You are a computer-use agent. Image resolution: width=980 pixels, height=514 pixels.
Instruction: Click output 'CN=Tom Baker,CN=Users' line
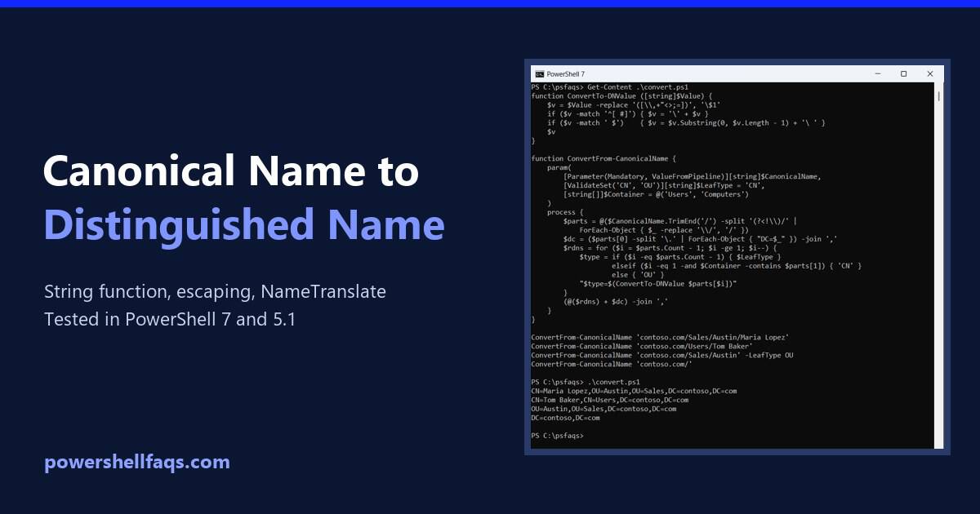pos(609,401)
